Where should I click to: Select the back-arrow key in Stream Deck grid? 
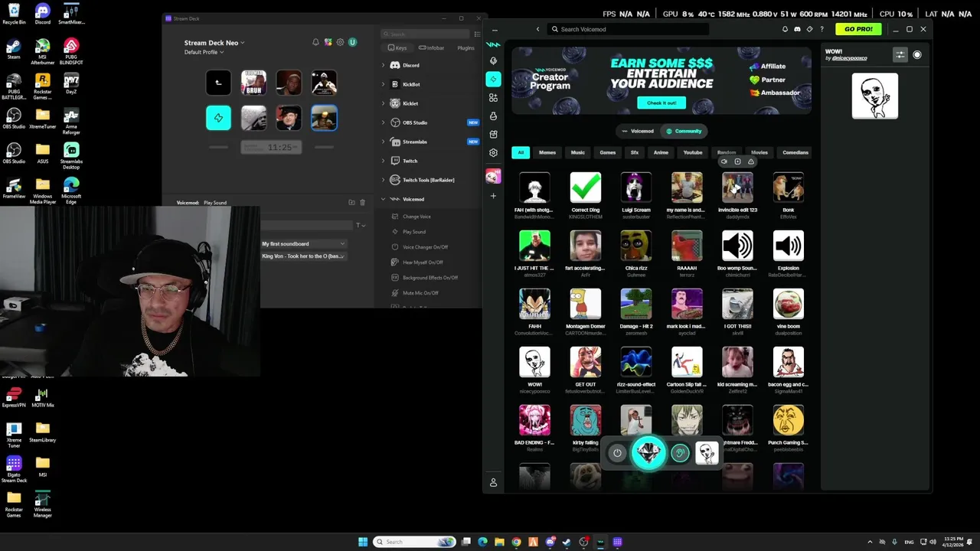tap(218, 83)
